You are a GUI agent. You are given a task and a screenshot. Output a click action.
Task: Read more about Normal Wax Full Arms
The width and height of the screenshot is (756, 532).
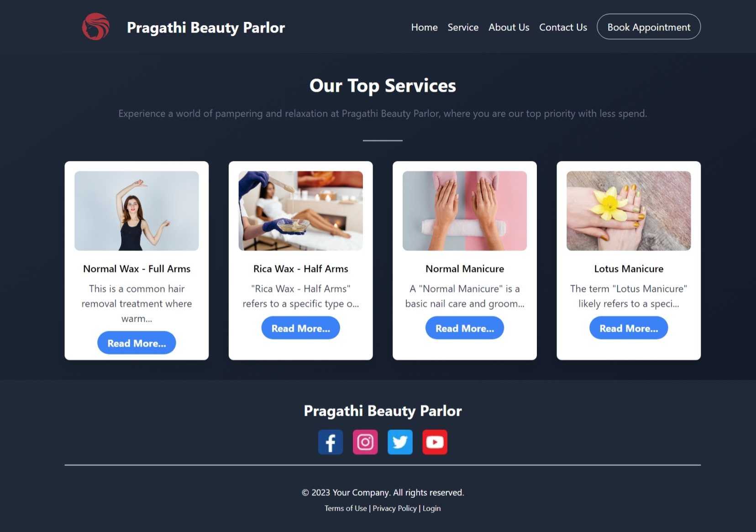pyautogui.click(x=136, y=343)
